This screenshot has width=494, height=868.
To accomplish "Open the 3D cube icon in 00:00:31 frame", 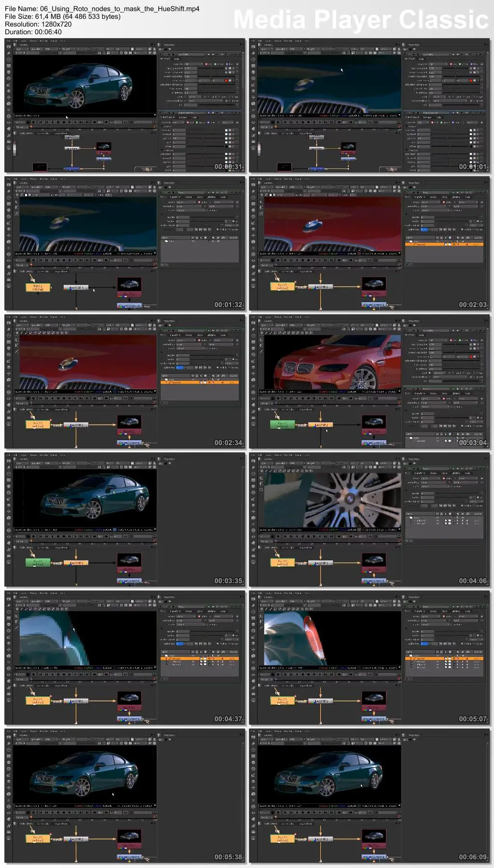I will click(x=9, y=103).
